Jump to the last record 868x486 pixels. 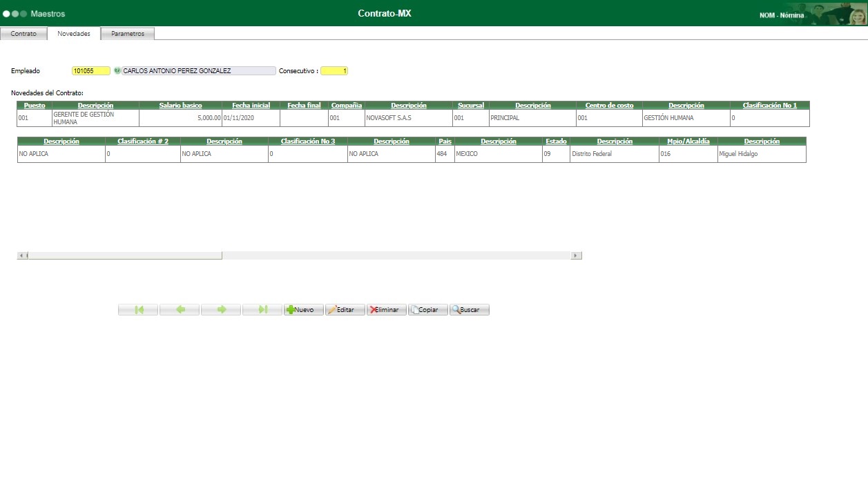pyautogui.click(x=262, y=310)
